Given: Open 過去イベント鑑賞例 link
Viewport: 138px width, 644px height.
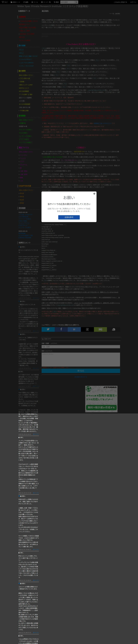Looking at the screenshot, I should tap(25, 98).
